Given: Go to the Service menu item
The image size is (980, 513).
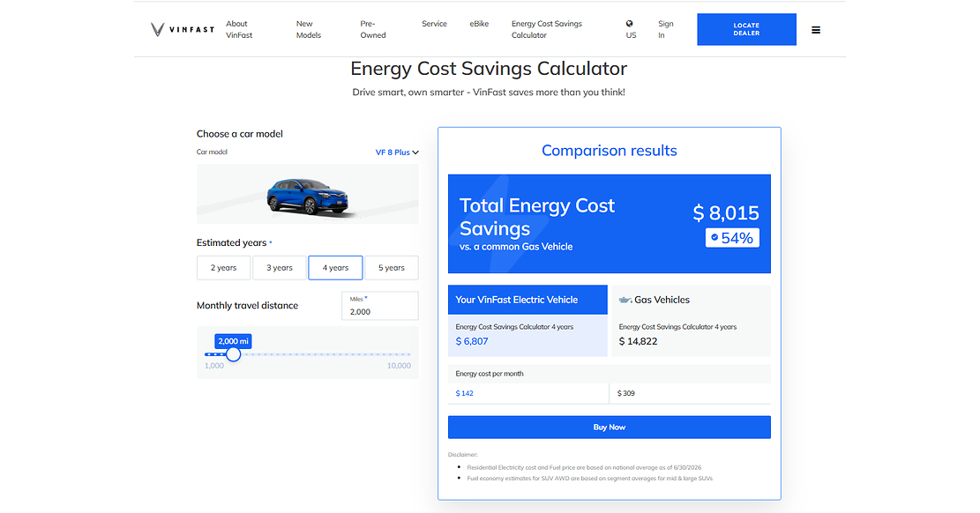Looking at the screenshot, I should [434, 24].
